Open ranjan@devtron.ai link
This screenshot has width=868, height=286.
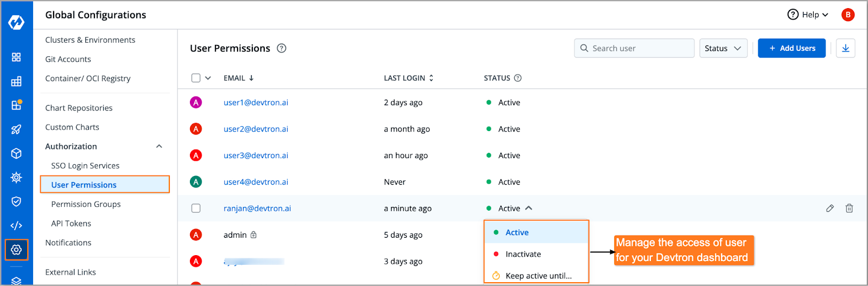click(257, 208)
